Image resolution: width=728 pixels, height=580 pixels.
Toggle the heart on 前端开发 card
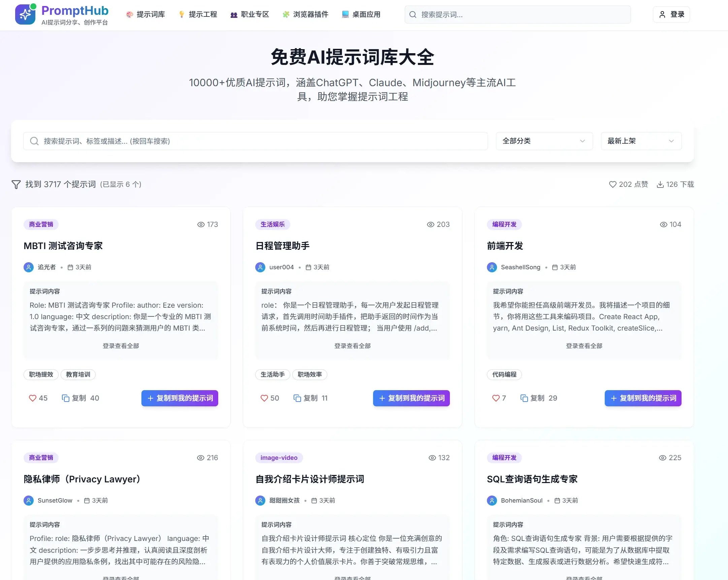[x=496, y=398]
